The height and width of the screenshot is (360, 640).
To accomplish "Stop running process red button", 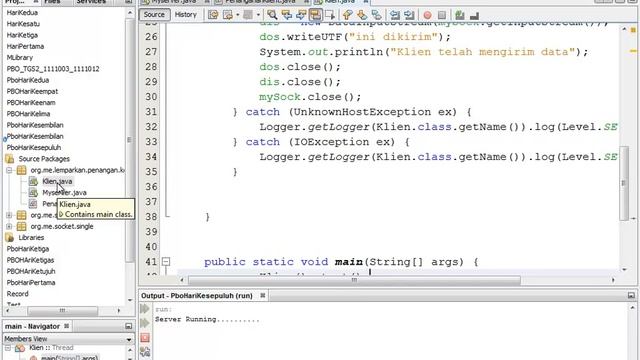I will click(145, 338).
